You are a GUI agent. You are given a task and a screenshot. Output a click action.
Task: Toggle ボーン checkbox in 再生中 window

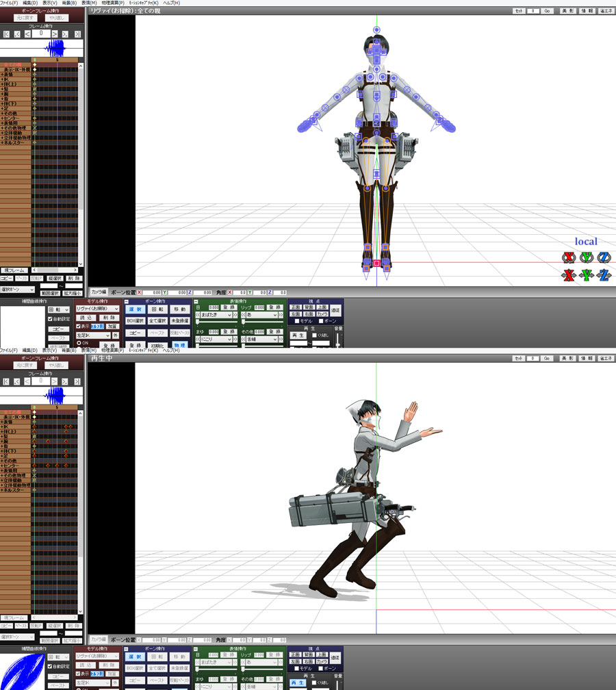320,668
